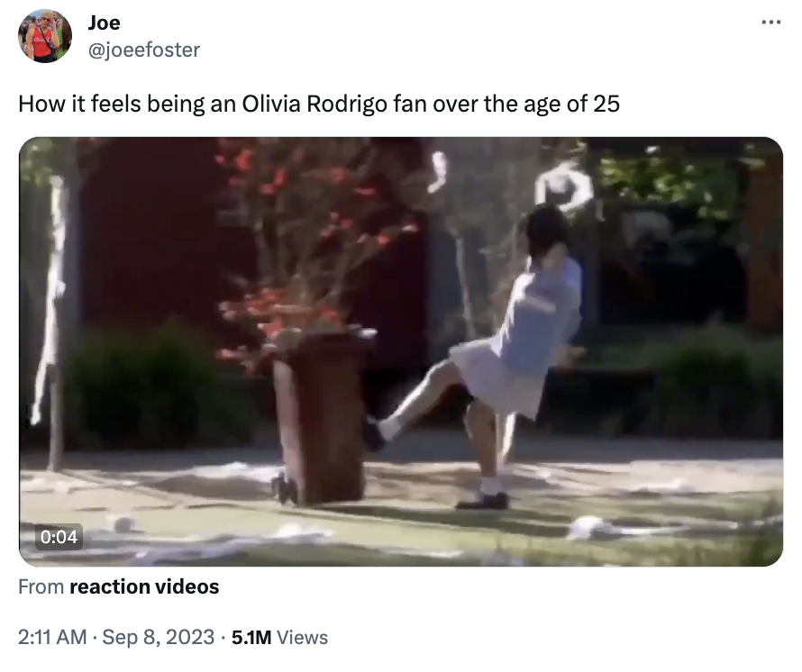Click the word From below the video
The width and height of the screenshot is (802, 672).
pyautogui.click(x=41, y=586)
